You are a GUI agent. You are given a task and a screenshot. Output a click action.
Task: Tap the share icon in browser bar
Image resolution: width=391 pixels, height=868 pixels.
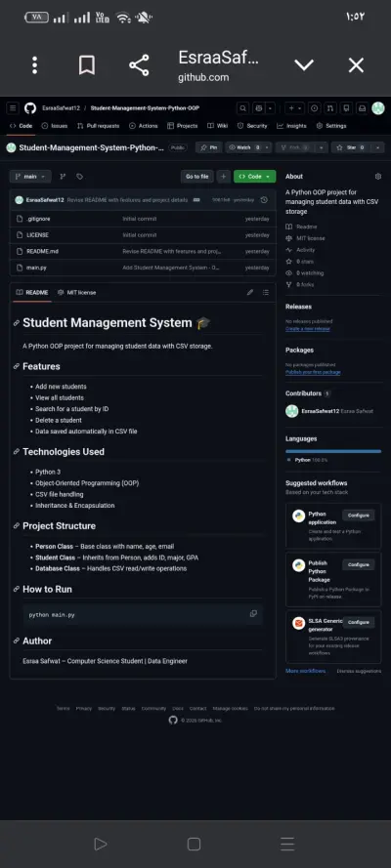coord(139,65)
